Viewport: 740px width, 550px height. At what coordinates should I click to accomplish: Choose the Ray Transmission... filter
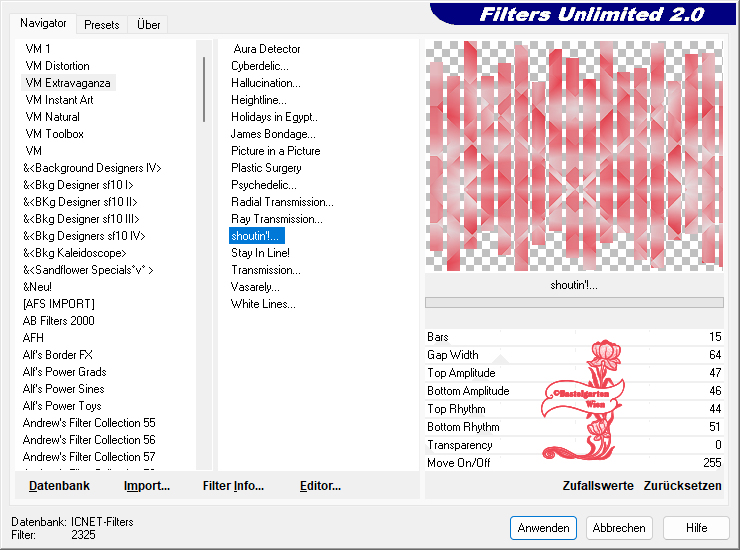click(277, 219)
